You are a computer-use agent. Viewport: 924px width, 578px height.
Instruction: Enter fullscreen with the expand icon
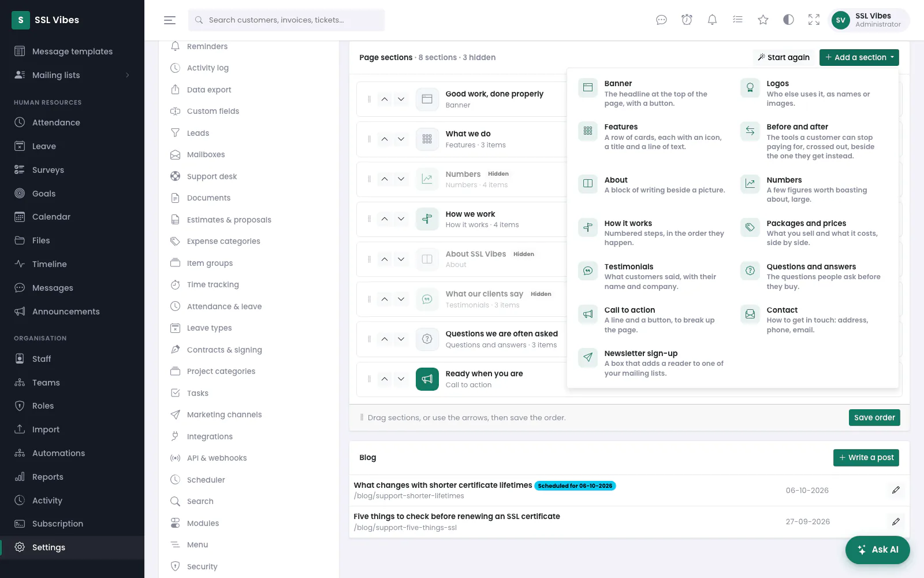click(x=814, y=20)
